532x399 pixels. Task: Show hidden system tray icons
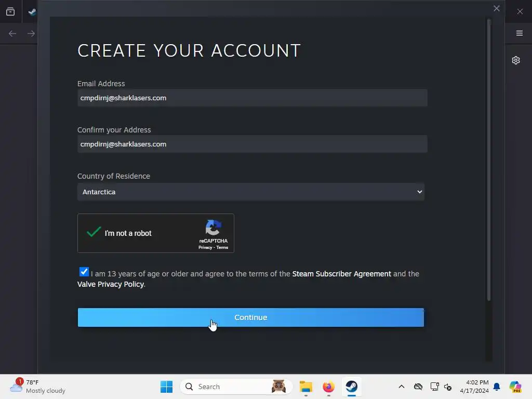click(402, 387)
